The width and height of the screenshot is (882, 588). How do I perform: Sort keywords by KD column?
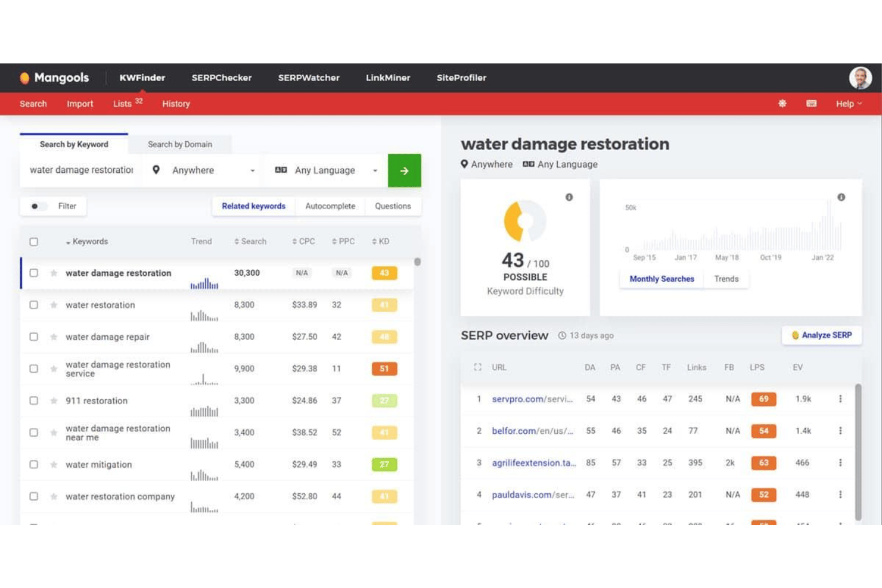381,242
